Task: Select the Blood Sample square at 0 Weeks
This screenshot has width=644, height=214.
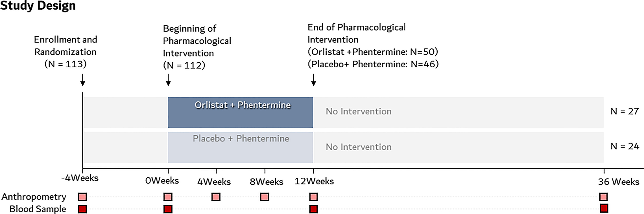Action: [168, 209]
